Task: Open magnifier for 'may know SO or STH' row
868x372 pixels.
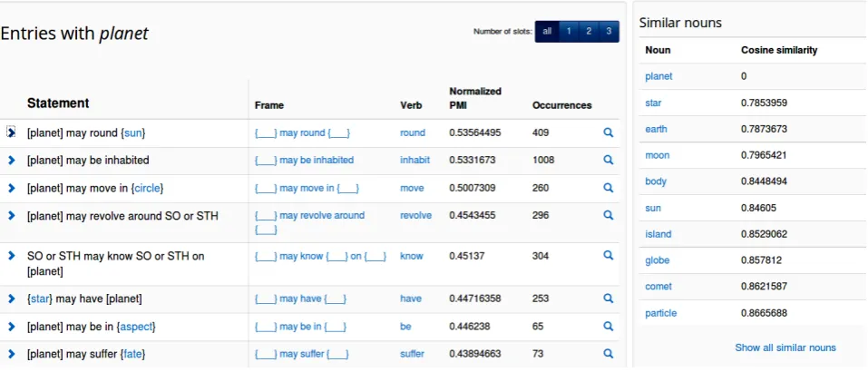Action: 608,256
